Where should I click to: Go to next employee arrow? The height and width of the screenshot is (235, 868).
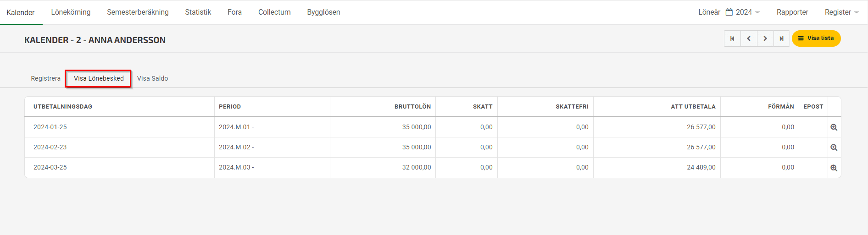pos(765,38)
